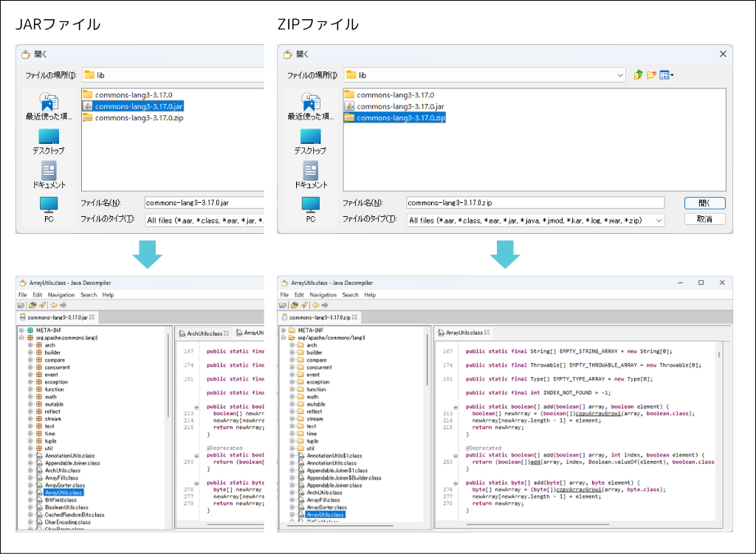Click Open Type icon in ZIP decompiler toolbar

(x=293, y=305)
